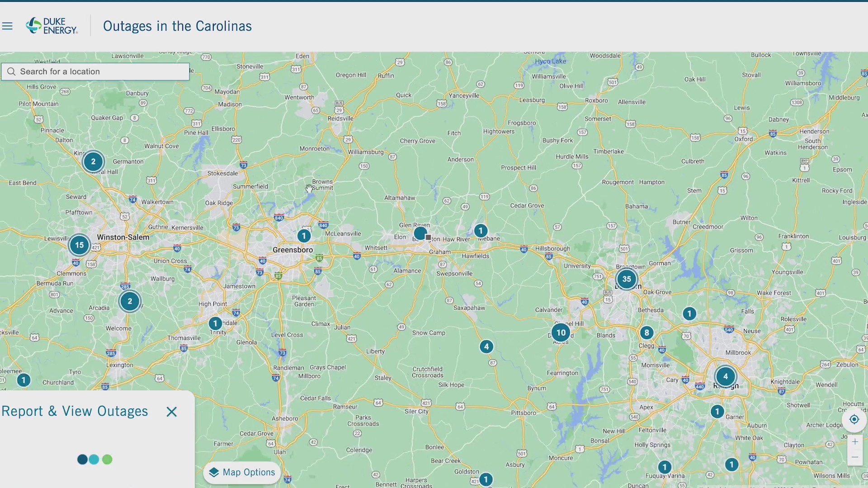Click the Report & View Outages heading
868x488 pixels.
75,411
